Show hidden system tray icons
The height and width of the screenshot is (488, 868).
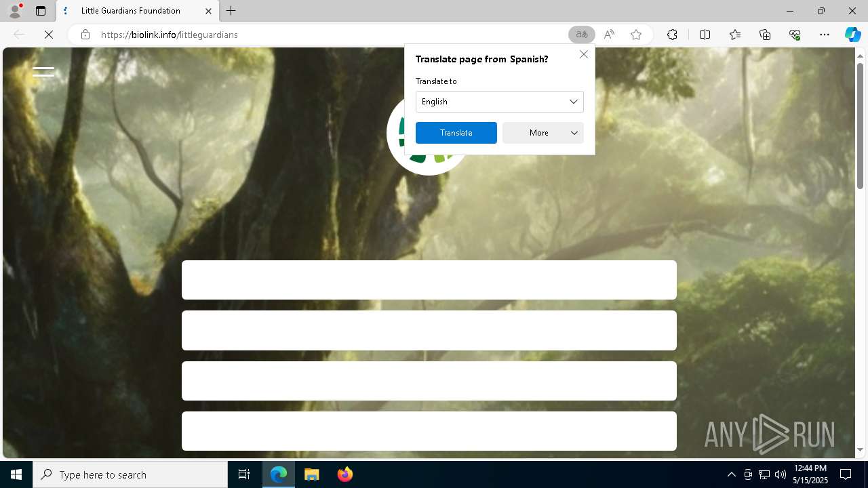[x=731, y=474]
